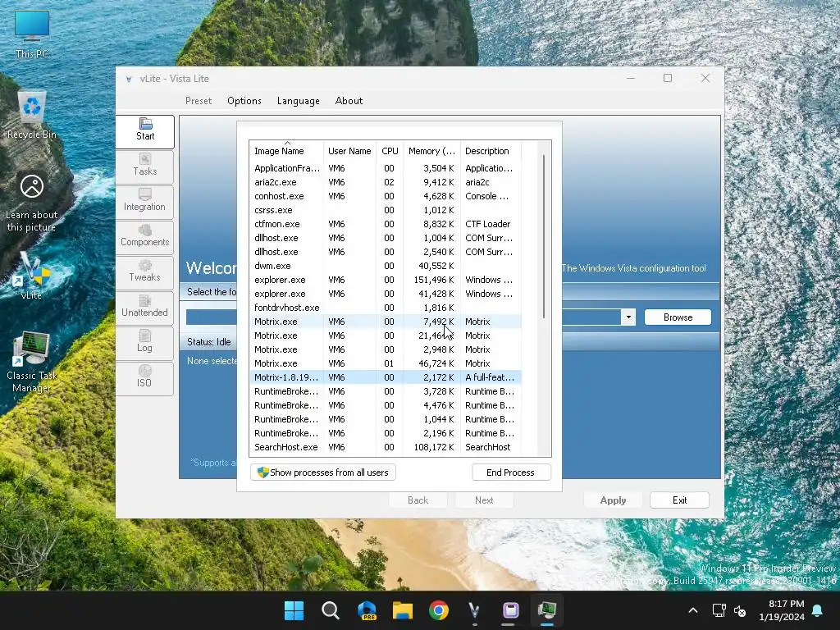Select the conhost.exe process row
Screen dimensions: 840x630
386,196
